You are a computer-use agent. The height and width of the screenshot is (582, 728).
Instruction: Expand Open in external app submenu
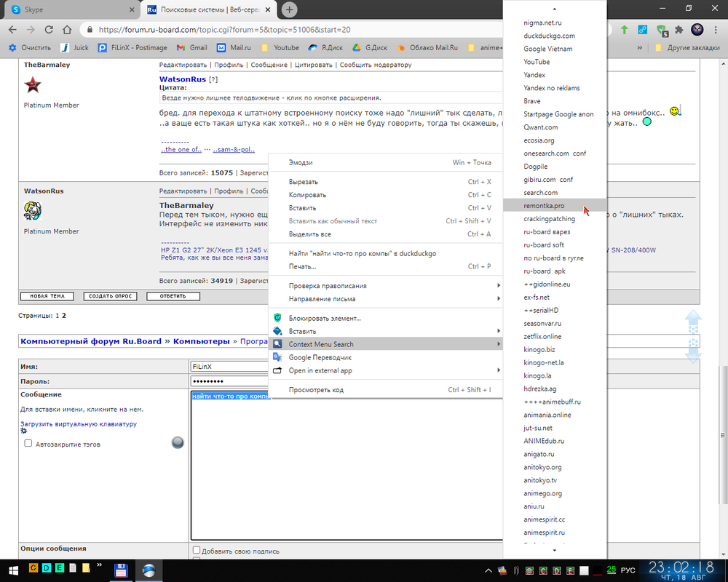point(385,370)
